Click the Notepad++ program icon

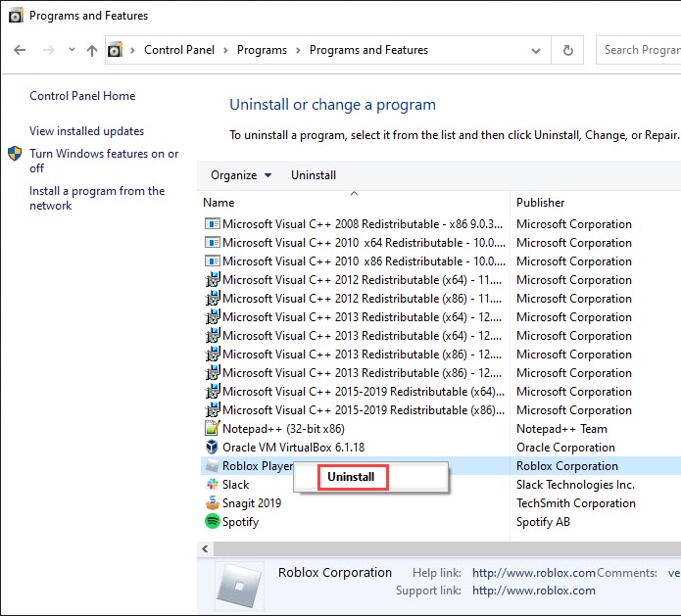pyautogui.click(x=212, y=429)
